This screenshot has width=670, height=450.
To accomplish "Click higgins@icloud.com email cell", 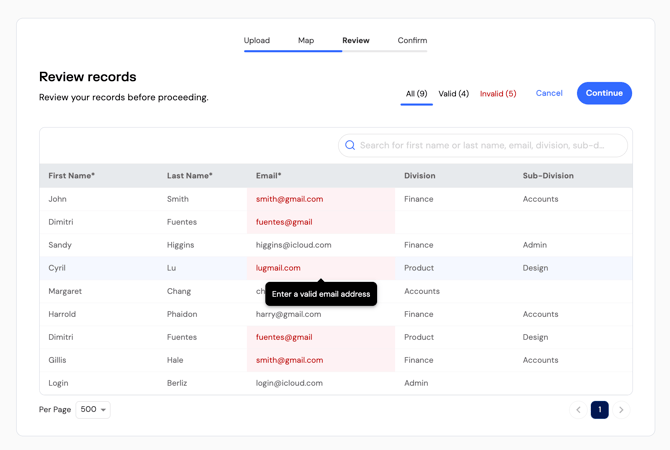I will 321,245.
